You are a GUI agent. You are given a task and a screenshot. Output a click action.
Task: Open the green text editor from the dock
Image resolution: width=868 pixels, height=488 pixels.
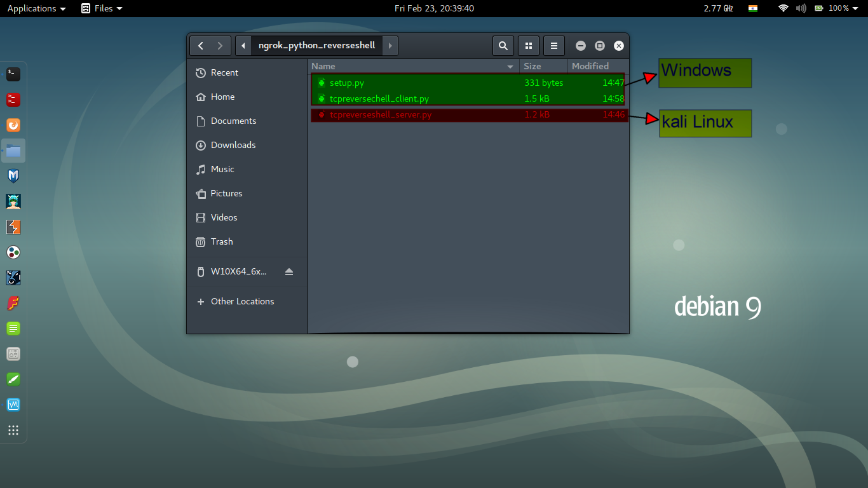pos(13,329)
